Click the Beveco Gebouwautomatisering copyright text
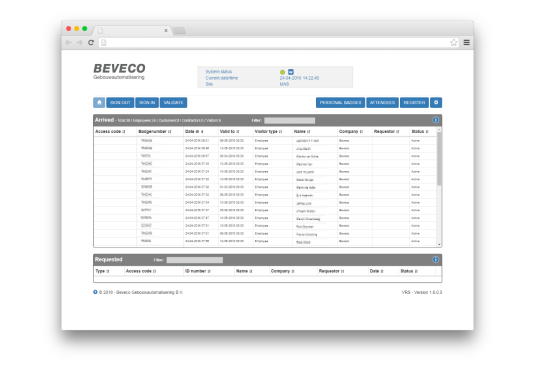This screenshot has width=535, height=370. click(141, 292)
